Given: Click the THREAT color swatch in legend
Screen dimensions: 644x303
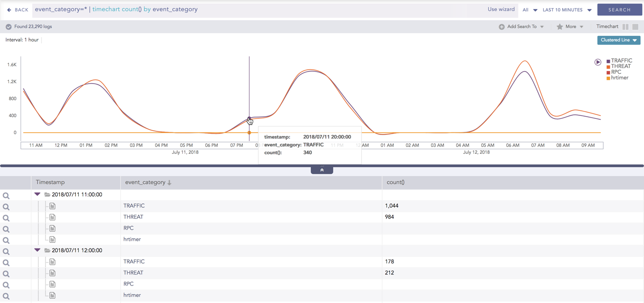Looking at the screenshot, I should click(608, 67).
